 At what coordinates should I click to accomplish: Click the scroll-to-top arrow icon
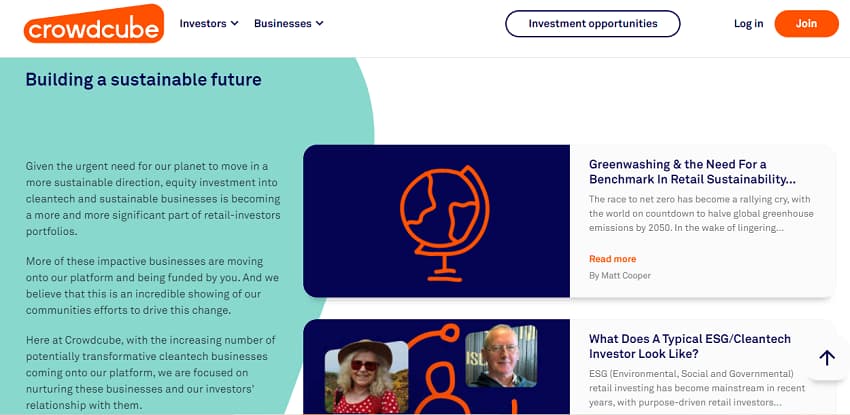[827, 358]
